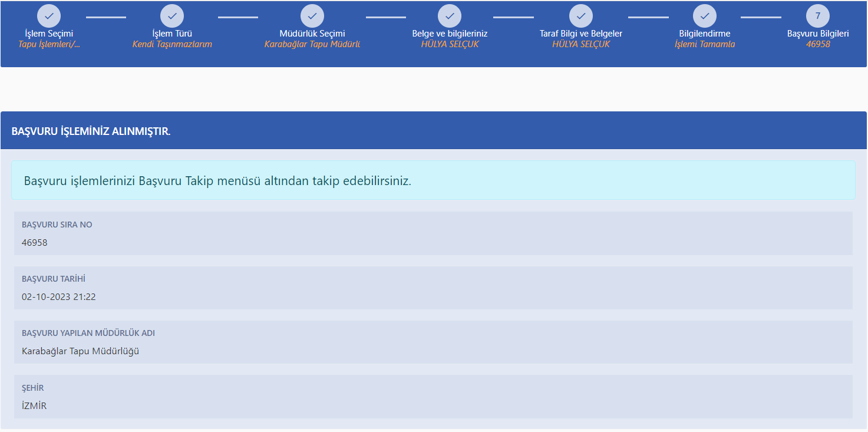Click the BAŞVURU İŞLEMİNİZ ALINMIŞTIR header bar
868x432 pixels.
[x=433, y=131]
